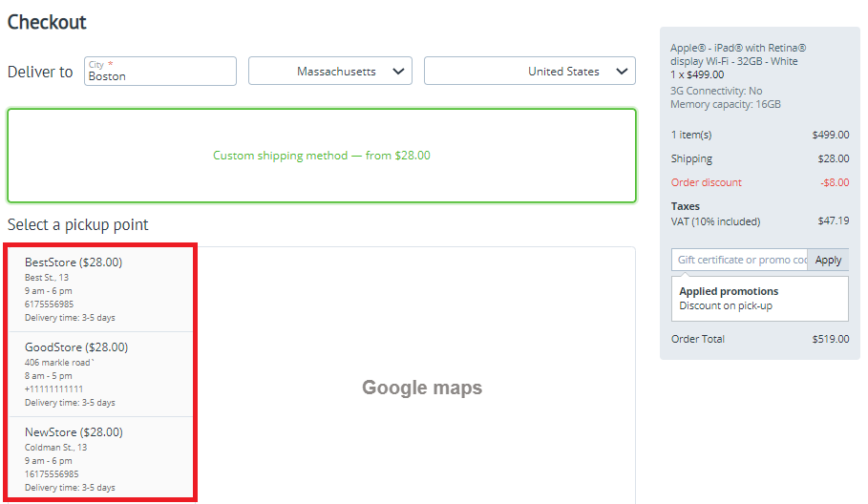Choose BestStore pickup point

[x=101, y=289]
